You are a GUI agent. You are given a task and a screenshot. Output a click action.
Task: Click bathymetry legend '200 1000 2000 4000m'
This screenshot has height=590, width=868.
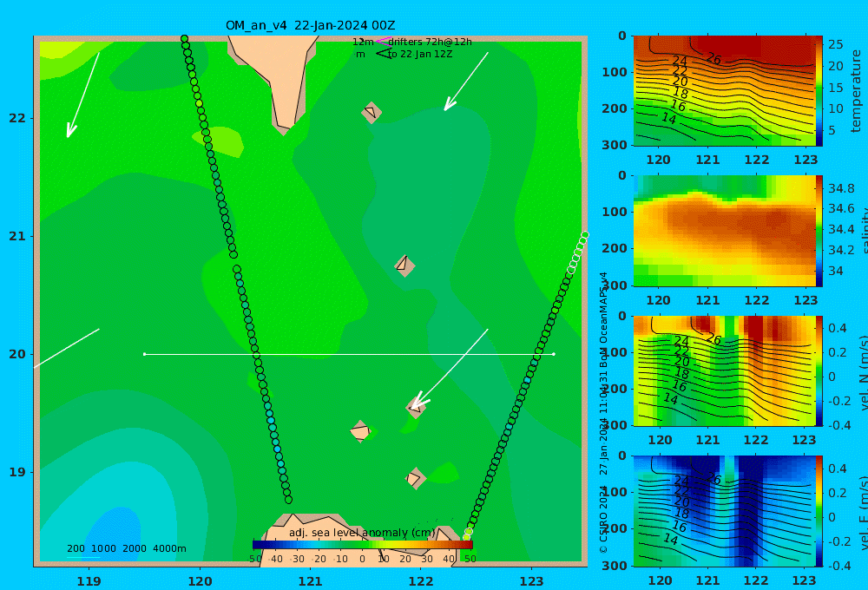pyautogui.click(x=126, y=548)
